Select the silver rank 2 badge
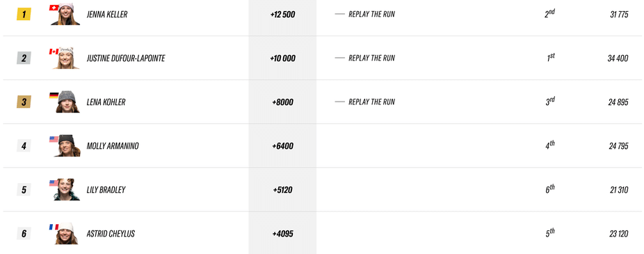Viewport: 644px width, 254px height. (x=24, y=58)
